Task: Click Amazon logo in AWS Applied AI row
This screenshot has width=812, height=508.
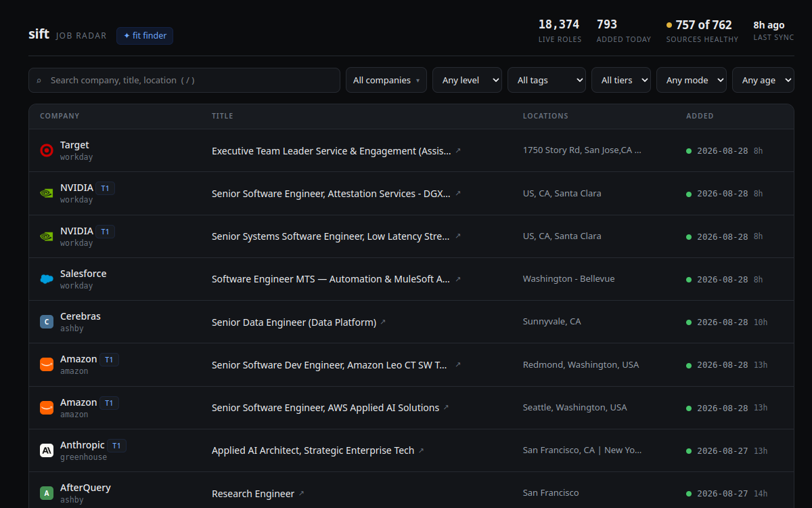Action: pos(47,408)
